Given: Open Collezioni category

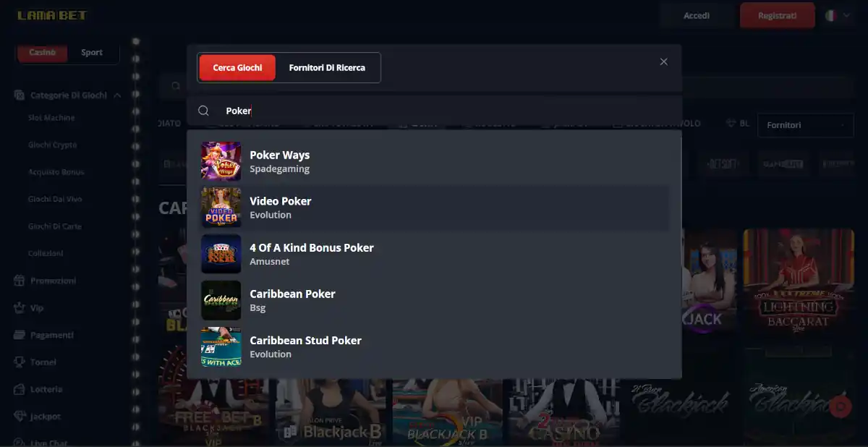Looking at the screenshot, I should click(46, 253).
